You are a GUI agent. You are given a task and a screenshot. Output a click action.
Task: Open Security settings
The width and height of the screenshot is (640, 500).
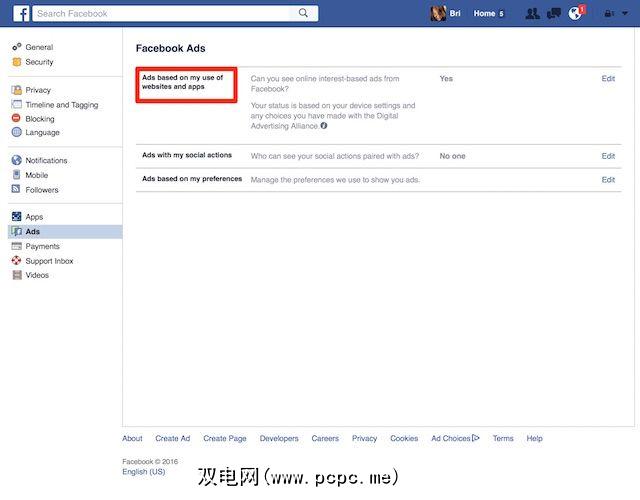(x=39, y=62)
